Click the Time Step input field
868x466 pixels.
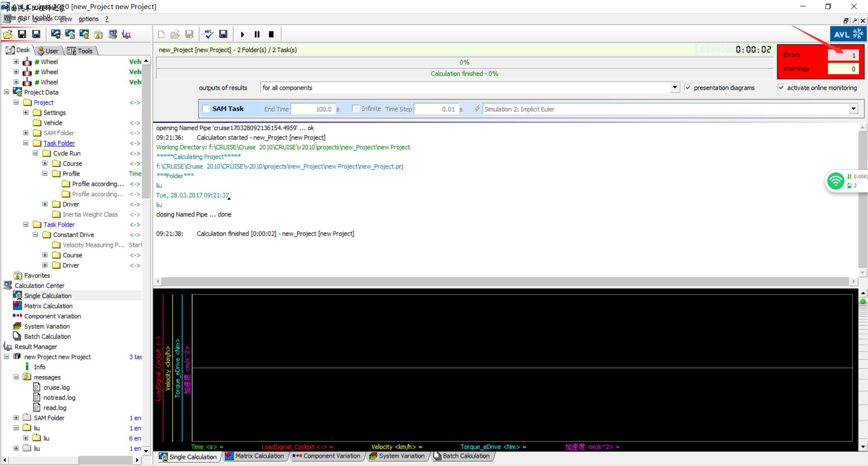tap(436, 109)
